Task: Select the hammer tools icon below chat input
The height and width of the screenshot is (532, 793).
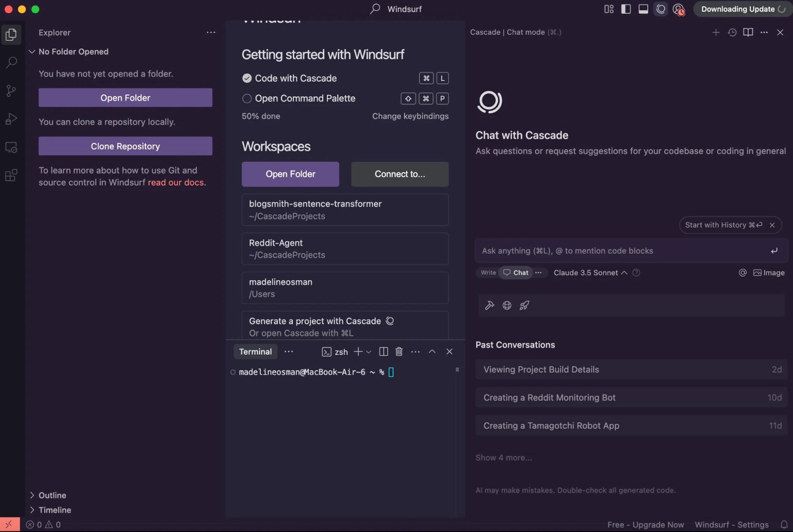Action: click(x=489, y=305)
